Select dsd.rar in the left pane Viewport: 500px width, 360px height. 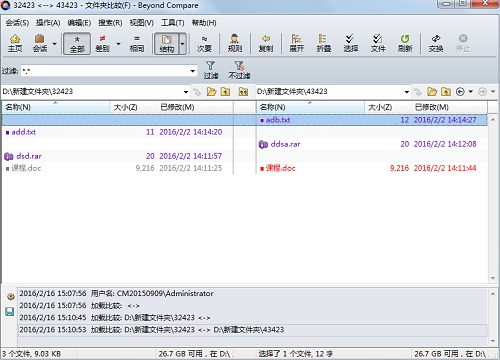click(x=29, y=156)
